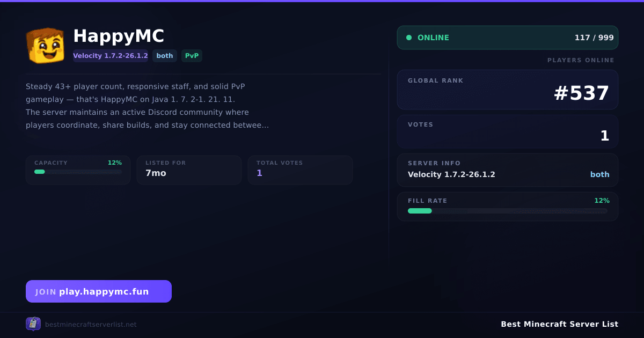
Task: Click the Capacity progress bar
Action: point(78,172)
